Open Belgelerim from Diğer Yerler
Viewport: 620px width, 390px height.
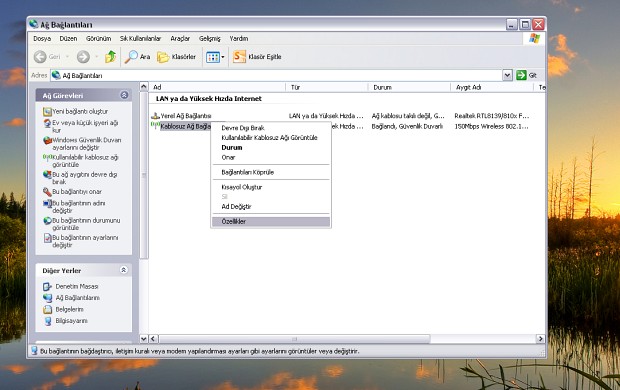[69, 309]
